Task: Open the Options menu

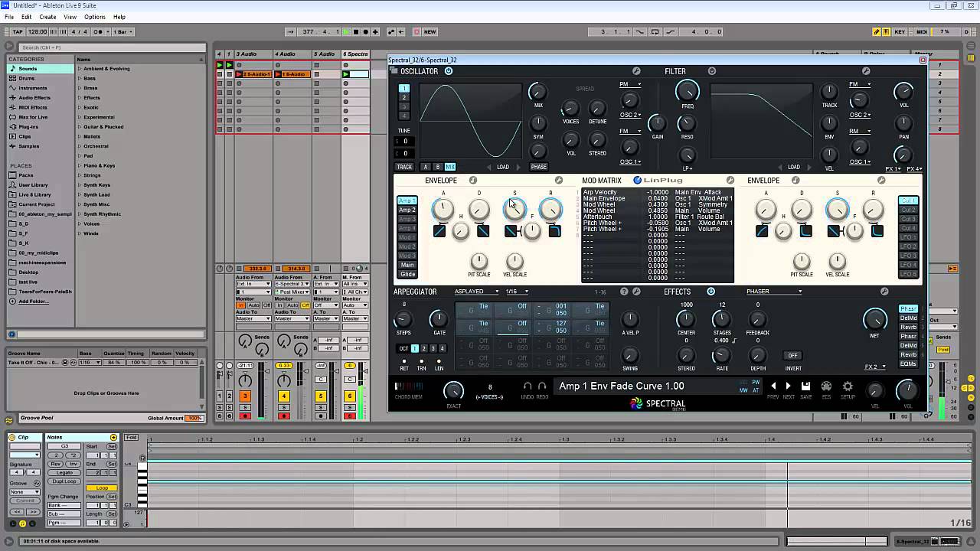Action: pyautogui.click(x=95, y=17)
